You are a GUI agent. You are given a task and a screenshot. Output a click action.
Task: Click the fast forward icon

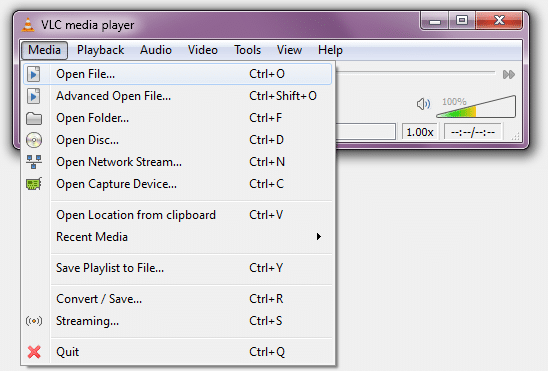509,74
